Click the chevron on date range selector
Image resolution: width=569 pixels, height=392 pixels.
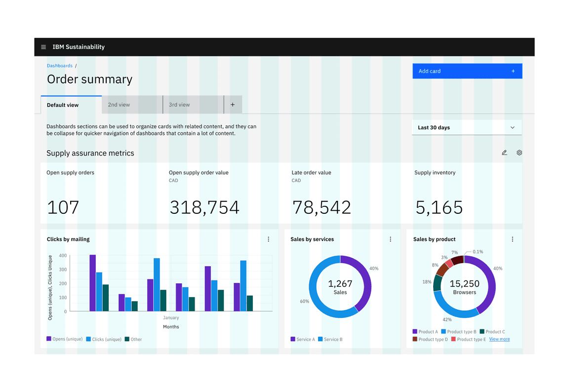[512, 127]
